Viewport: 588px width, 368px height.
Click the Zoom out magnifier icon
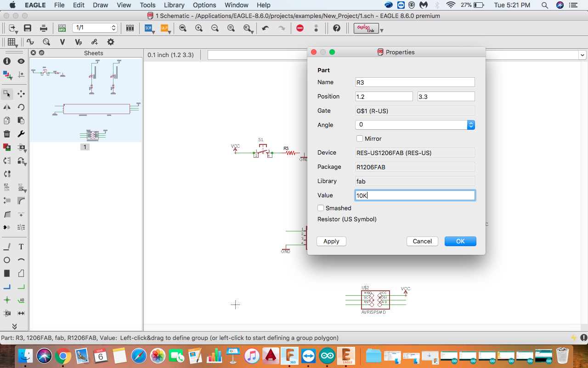click(215, 28)
